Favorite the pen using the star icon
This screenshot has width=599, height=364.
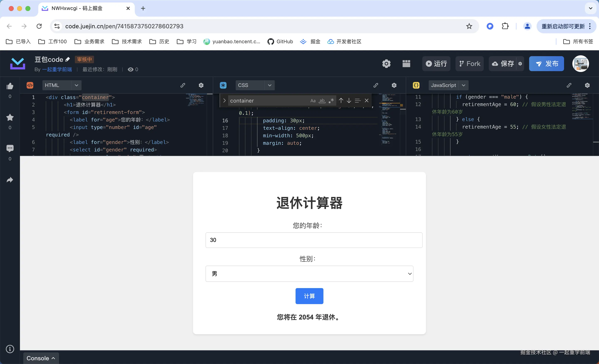point(10,118)
